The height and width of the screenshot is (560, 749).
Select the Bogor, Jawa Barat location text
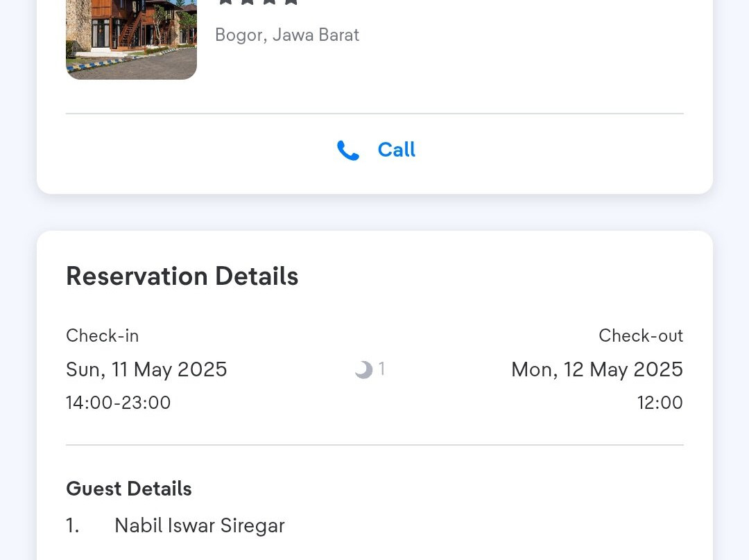pyautogui.click(x=287, y=35)
